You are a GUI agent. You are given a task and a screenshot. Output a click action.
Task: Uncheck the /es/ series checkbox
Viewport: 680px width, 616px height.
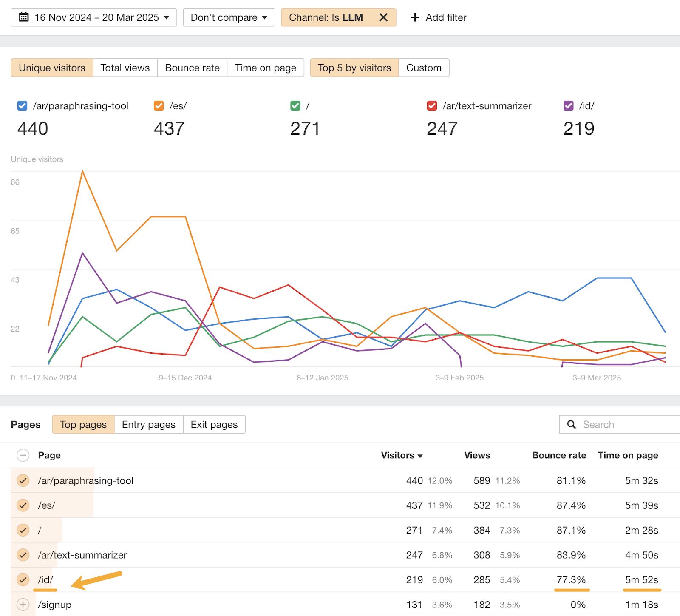pos(159,106)
